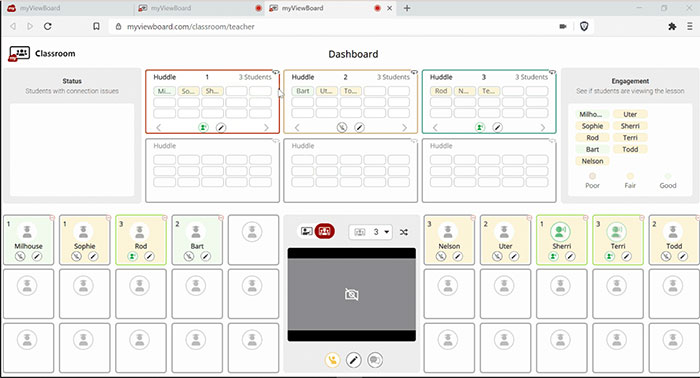
Task: Toggle the mic icon on Milhouse's card
Action: tap(20, 256)
